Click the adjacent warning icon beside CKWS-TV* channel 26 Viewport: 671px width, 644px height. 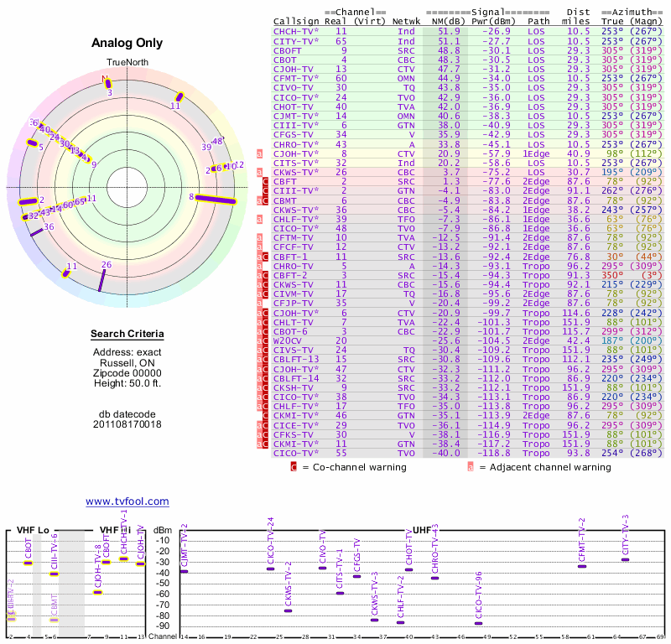[260, 172]
